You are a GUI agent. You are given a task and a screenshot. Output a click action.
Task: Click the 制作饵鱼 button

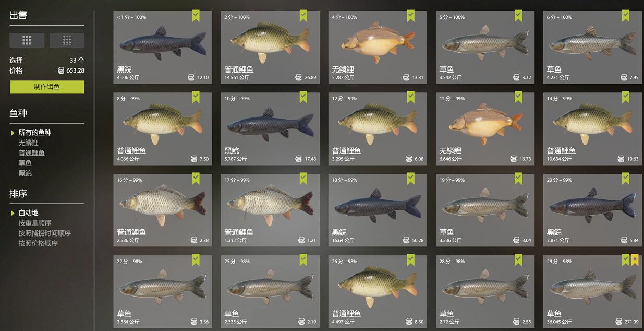47,87
